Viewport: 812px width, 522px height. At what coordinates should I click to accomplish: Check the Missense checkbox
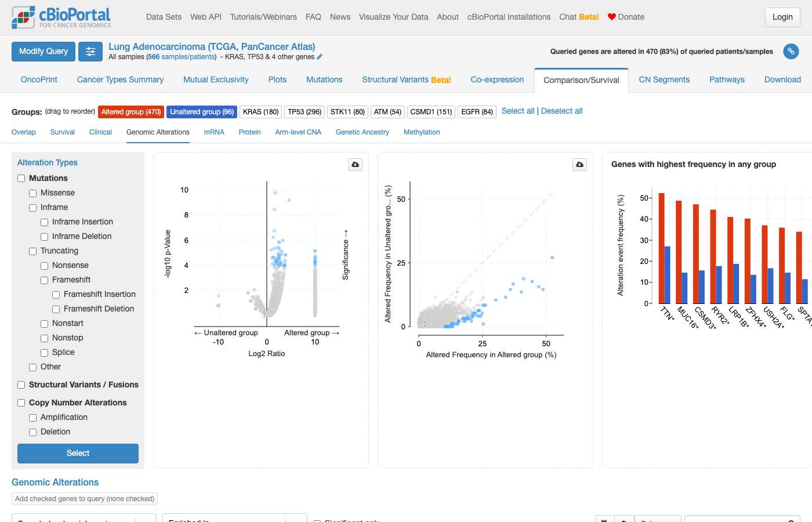33,193
